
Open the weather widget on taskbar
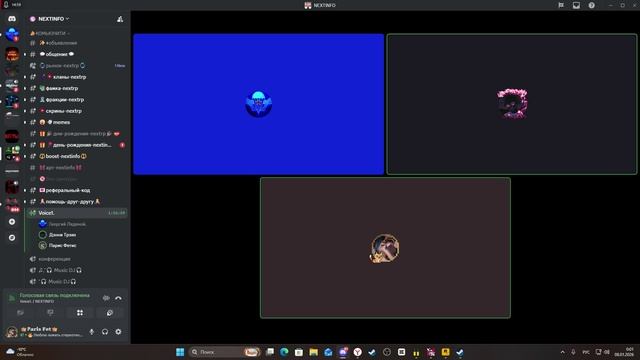point(20,352)
